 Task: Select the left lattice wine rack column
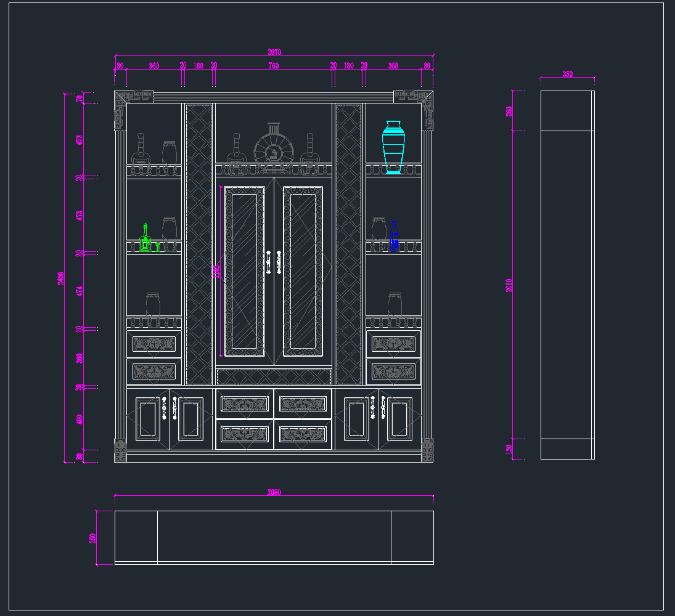(198, 244)
